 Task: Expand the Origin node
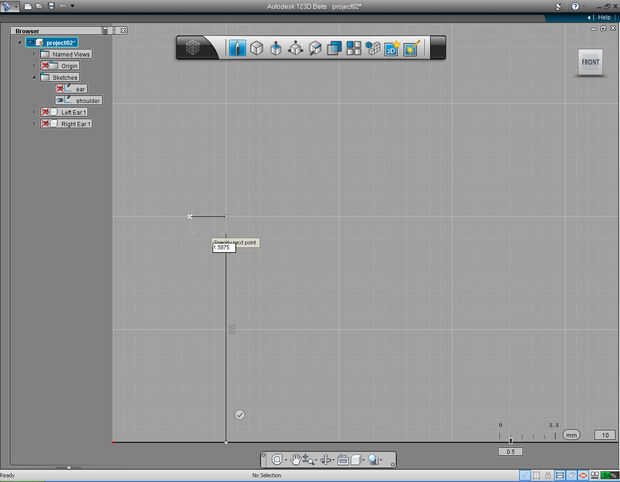click(x=34, y=66)
